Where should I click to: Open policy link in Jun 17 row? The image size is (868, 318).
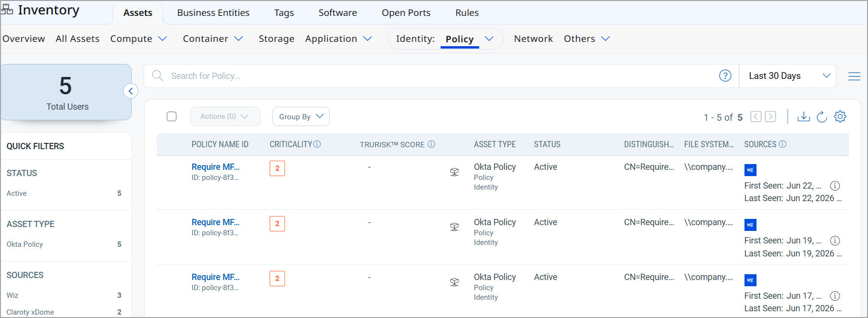(215, 277)
